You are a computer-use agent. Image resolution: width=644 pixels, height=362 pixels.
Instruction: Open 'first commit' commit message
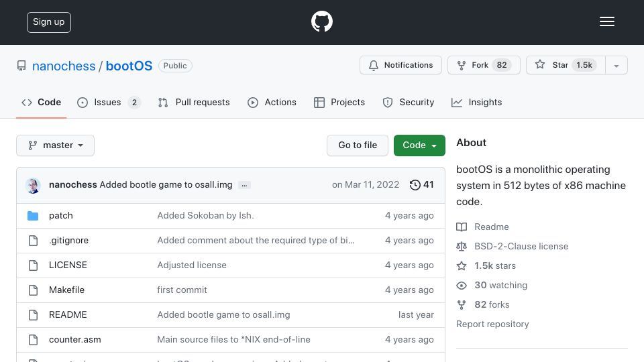click(x=182, y=290)
